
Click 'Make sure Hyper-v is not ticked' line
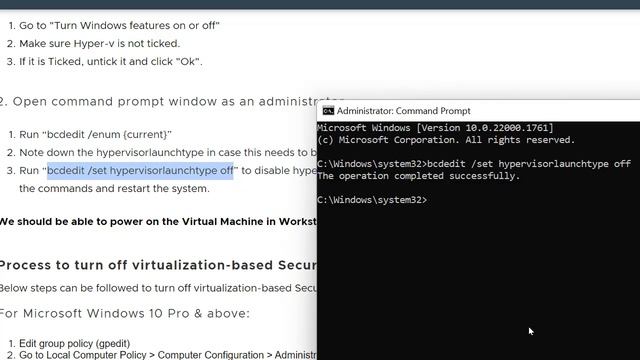coord(100,43)
